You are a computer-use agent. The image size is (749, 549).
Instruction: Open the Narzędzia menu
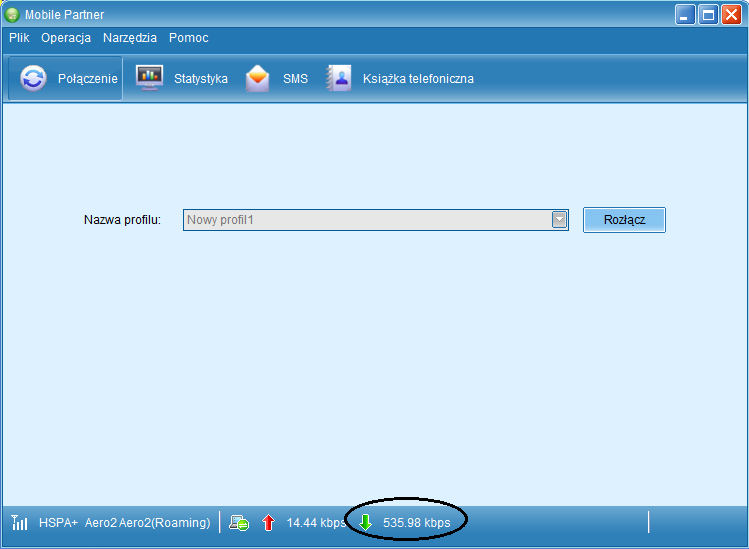(130, 38)
